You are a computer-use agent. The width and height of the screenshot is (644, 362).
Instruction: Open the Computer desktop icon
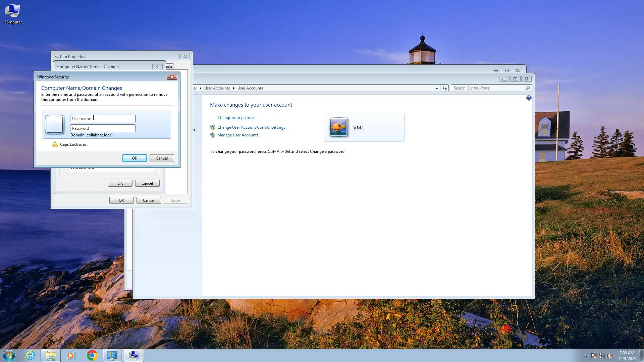pyautogui.click(x=12, y=13)
